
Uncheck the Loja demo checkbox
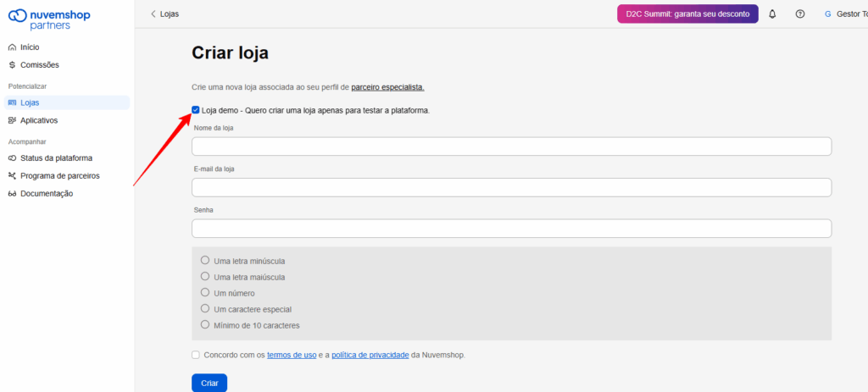click(x=196, y=110)
